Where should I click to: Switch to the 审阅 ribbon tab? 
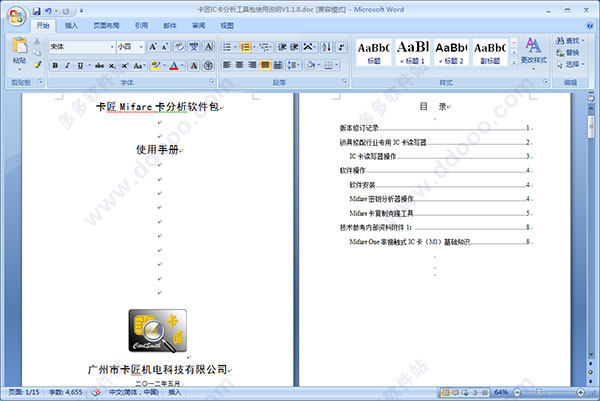coord(199,26)
